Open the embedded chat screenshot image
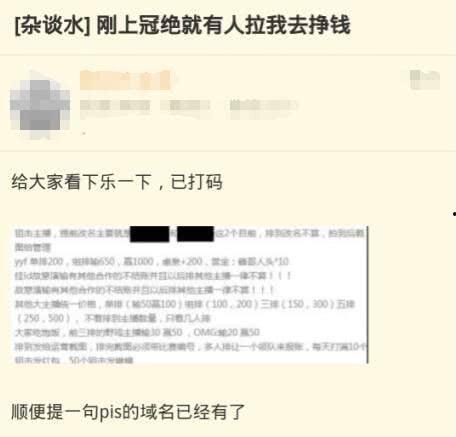This screenshot has width=456, height=437. pyautogui.click(x=190, y=295)
